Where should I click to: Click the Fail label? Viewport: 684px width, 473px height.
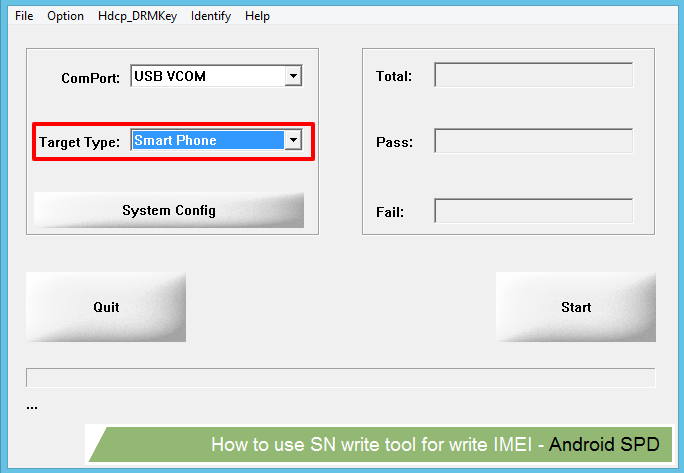(x=390, y=212)
